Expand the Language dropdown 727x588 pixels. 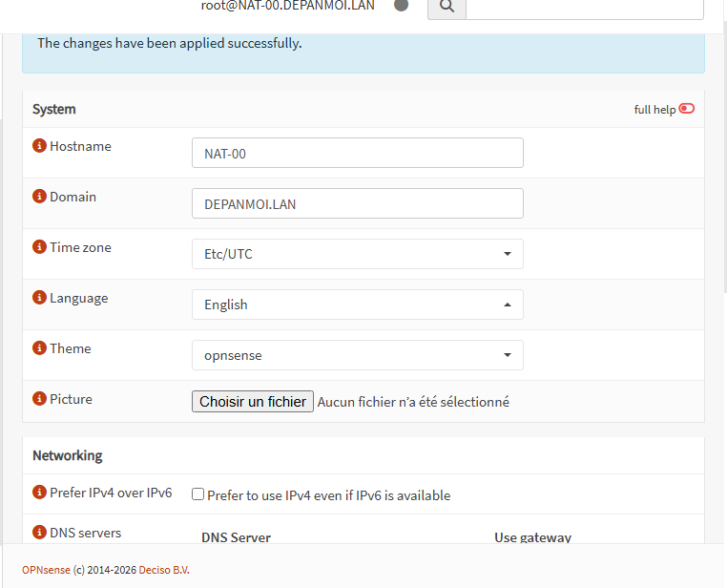[x=358, y=304]
